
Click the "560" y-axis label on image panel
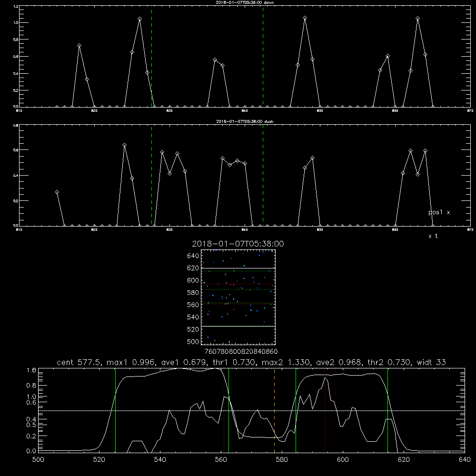coord(193,305)
